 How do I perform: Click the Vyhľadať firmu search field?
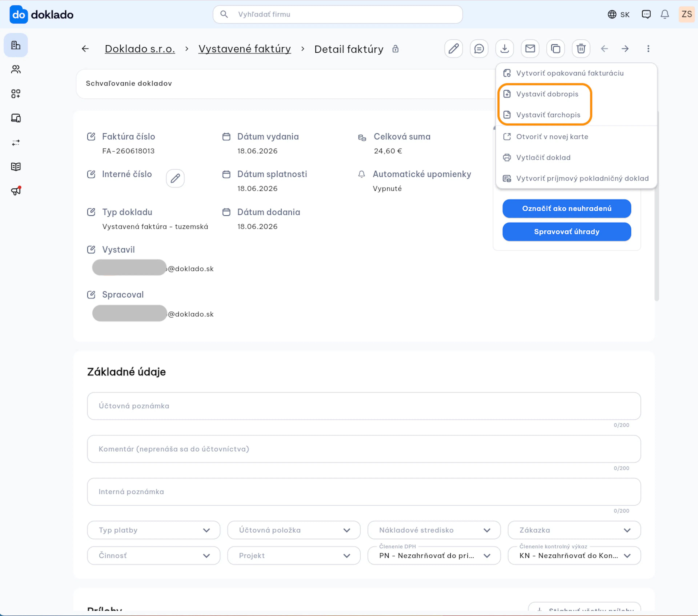point(337,14)
